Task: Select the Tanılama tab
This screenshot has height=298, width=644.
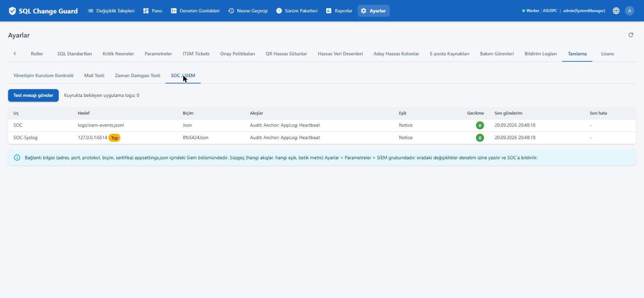Action: pos(577,54)
